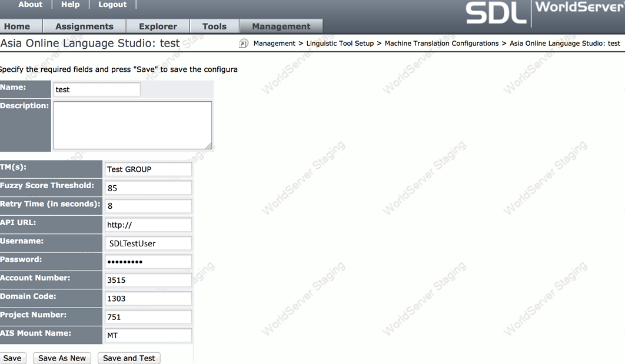Focus the Password field
The height and width of the screenshot is (364, 625).
pyautogui.click(x=148, y=262)
